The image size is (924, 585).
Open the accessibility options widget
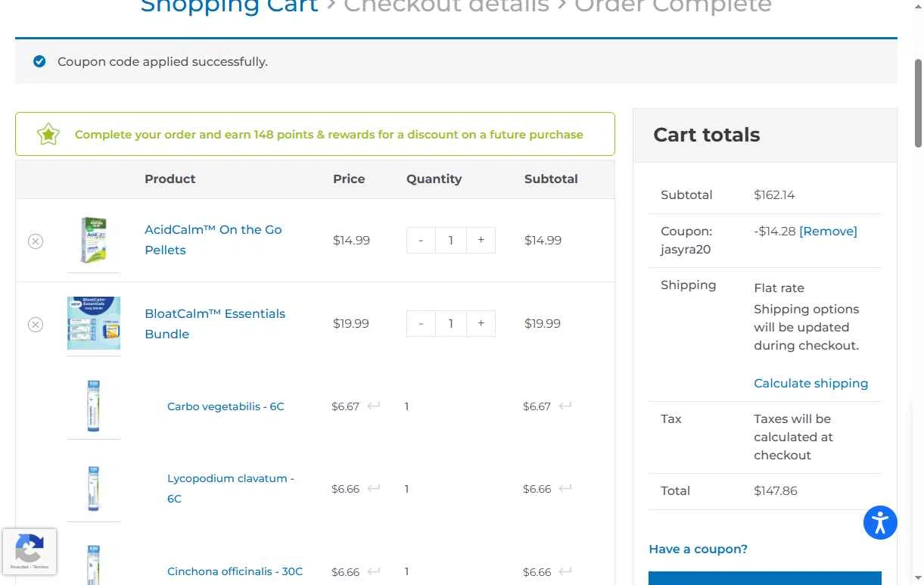880,523
